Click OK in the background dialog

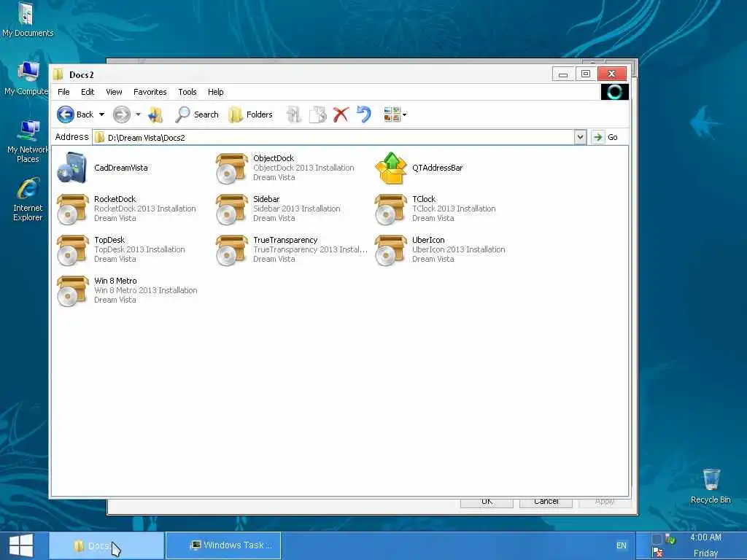(x=487, y=502)
